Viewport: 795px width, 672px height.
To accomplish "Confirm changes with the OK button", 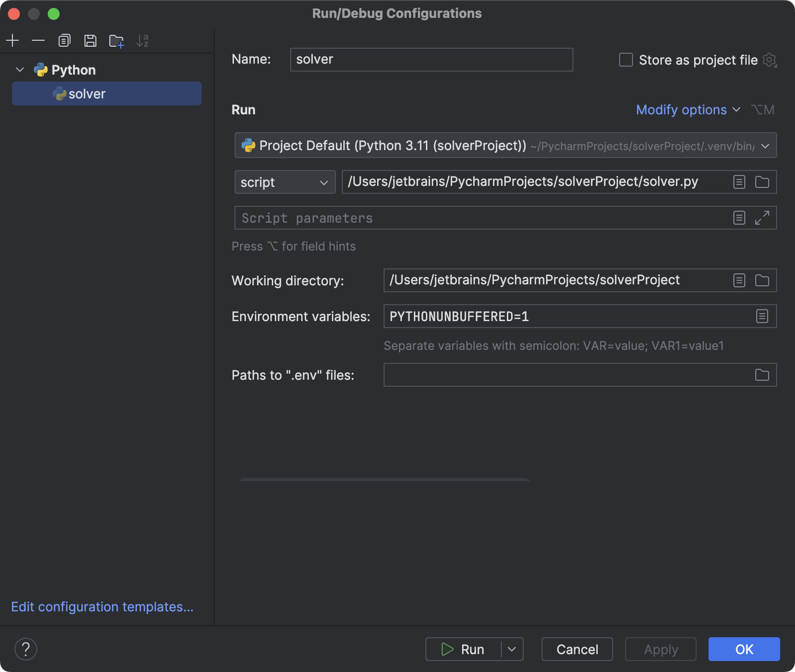I will coord(744,649).
